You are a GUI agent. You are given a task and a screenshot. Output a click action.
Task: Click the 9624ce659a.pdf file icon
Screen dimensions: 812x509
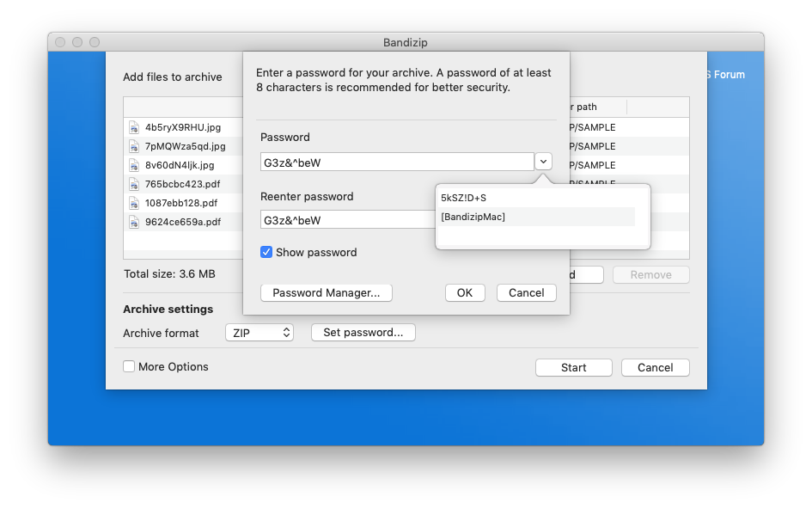pos(134,222)
